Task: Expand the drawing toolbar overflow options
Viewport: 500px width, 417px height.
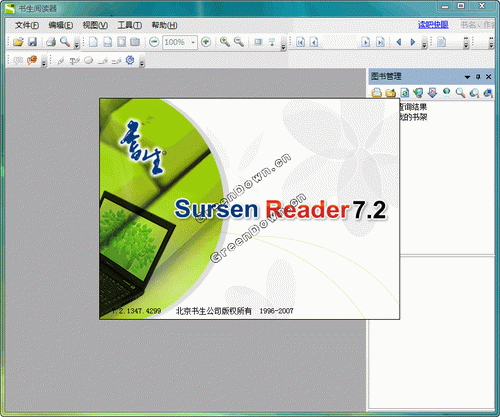Action: (x=142, y=62)
